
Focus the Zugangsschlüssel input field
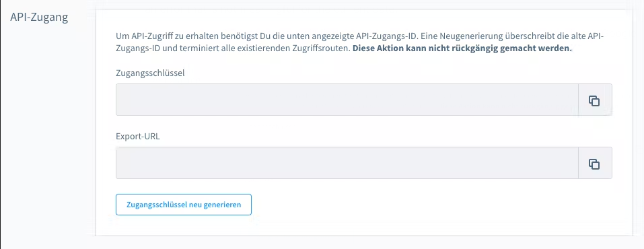point(347,100)
